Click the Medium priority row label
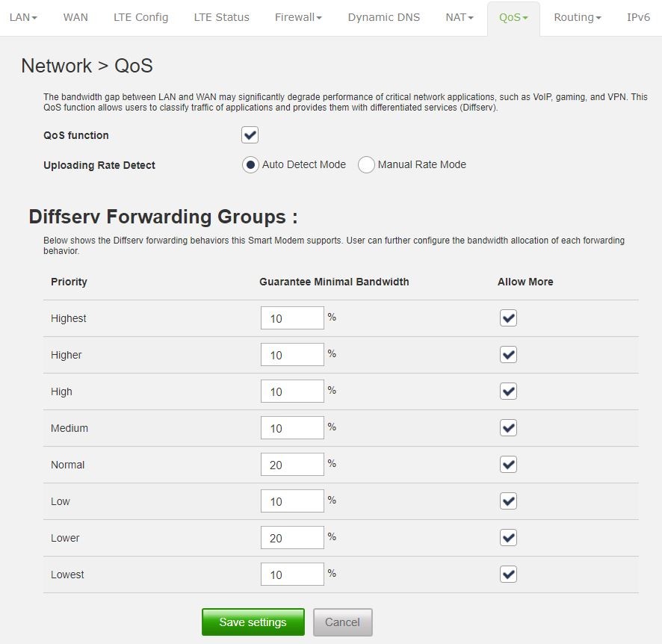Screen dimensions: 662x644 click(69, 428)
